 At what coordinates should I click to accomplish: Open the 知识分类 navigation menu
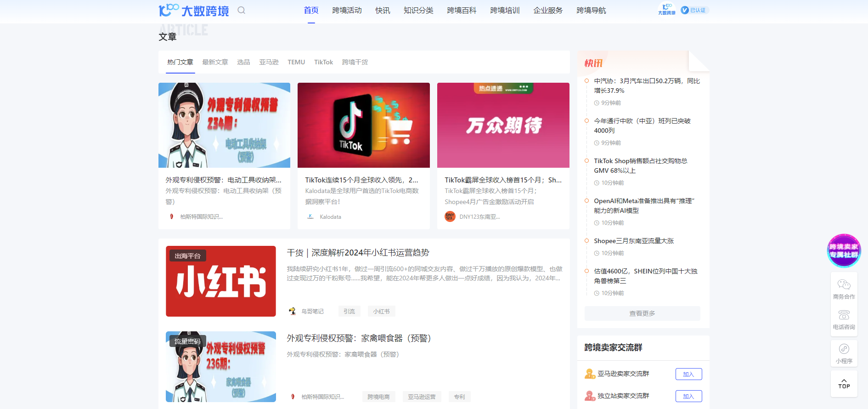(418, 10)
